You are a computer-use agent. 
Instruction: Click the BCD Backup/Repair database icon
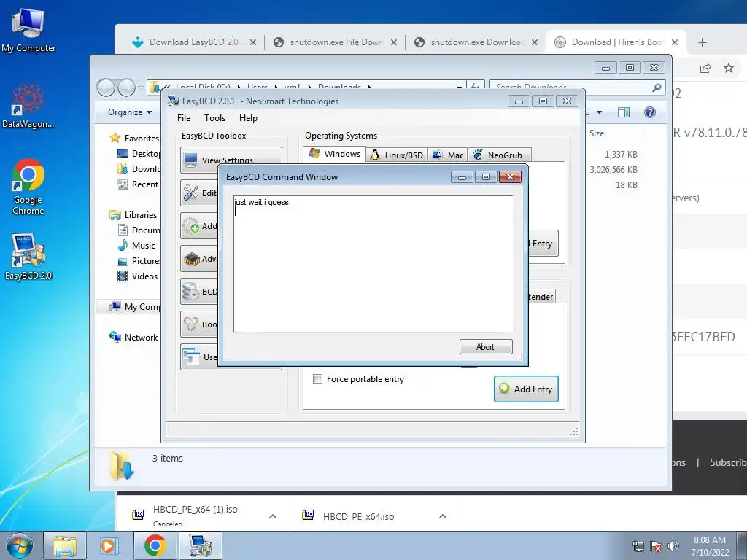191,292
